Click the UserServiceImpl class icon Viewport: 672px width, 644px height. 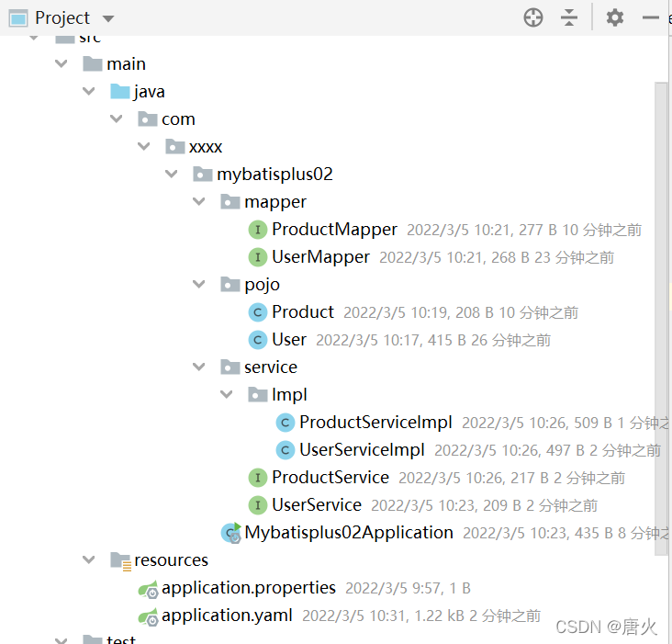click(x=285, y=450)
